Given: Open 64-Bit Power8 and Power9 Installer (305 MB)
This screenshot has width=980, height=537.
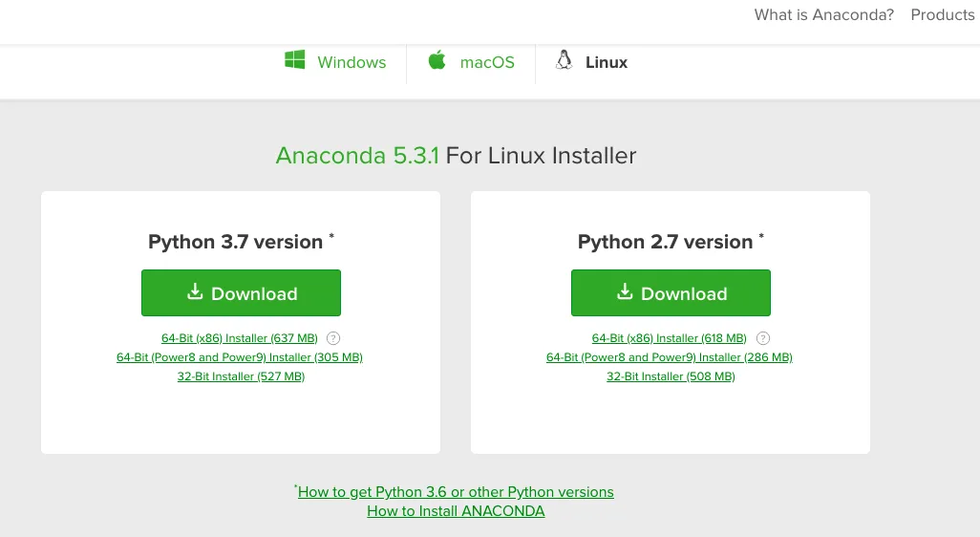Looking at the screenshot, I should pos(240,357).
